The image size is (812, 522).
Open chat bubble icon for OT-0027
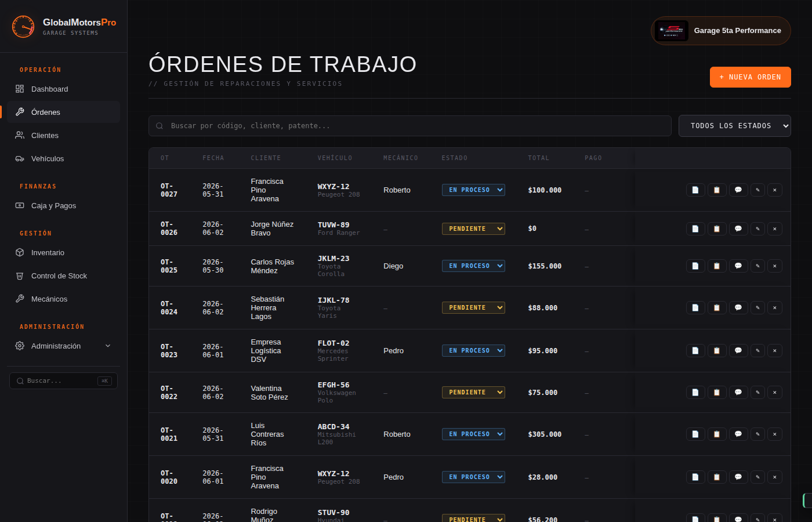click(x=738, y=190)
